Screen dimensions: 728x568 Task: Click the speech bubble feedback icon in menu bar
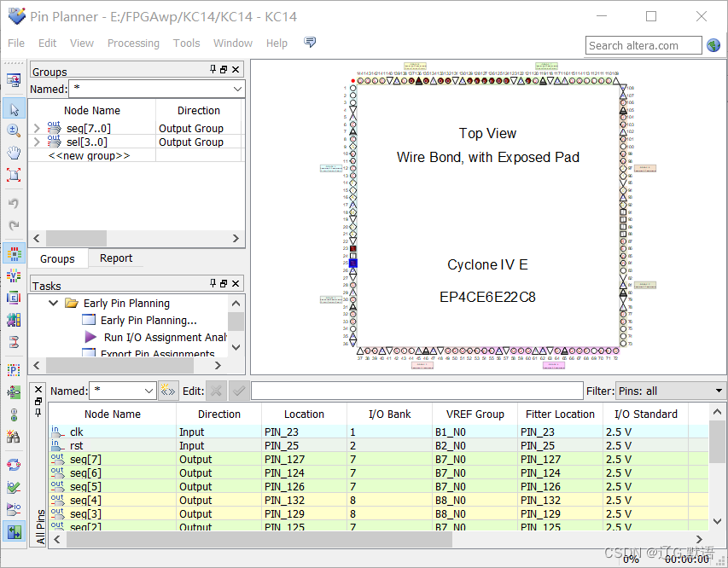[310, 43]
